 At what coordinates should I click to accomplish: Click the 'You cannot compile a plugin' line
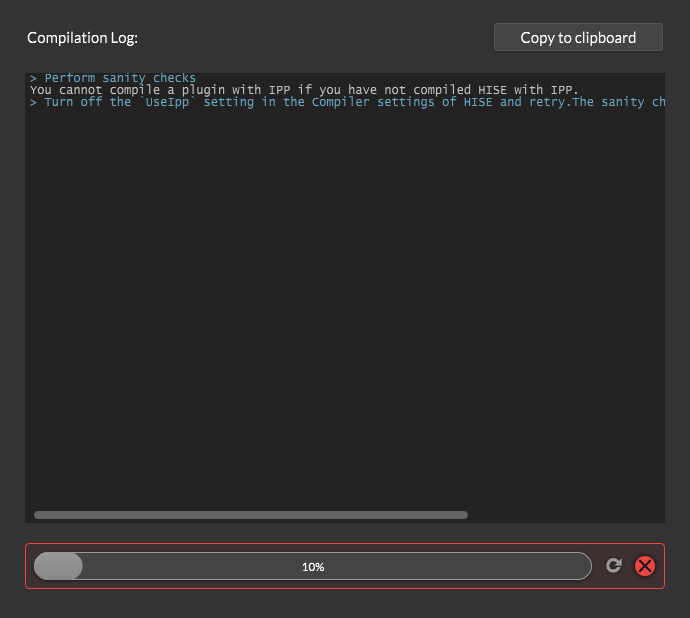[x=150, y=90]
